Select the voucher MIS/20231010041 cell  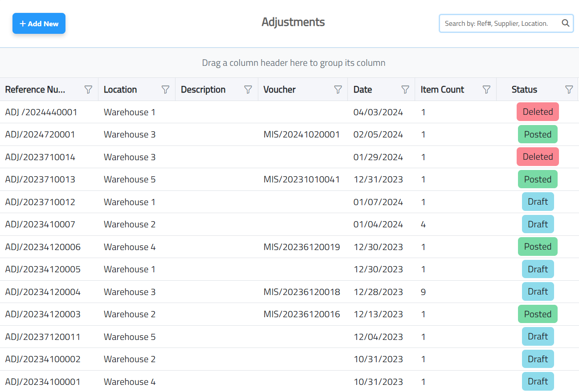(302, 180)
